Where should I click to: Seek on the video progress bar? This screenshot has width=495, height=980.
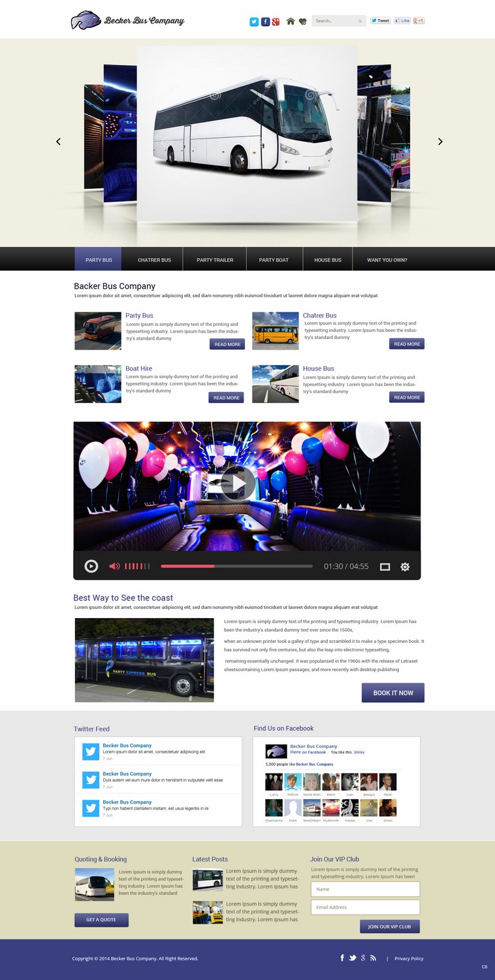(x=236, y=566)
